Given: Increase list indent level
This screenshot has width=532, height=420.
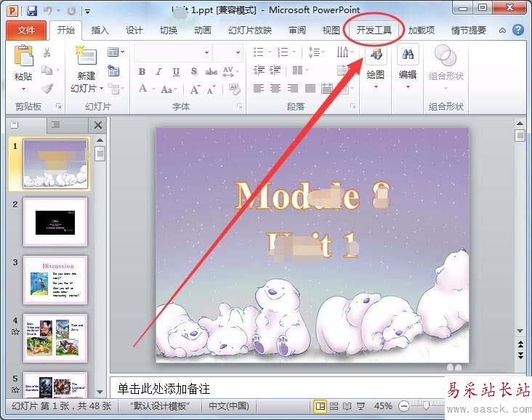Looking at the screenshot, I should (x=275, y=70).
